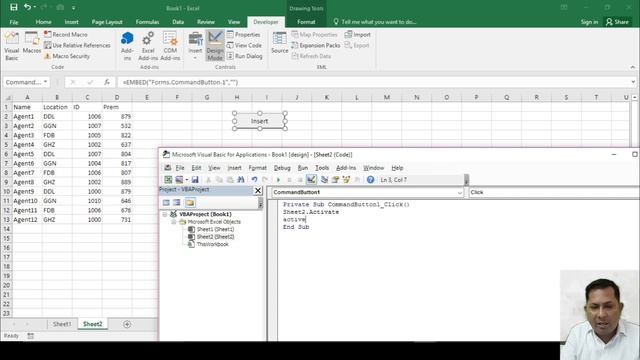Open control Properties from ribbon
640x360 pixels.
pos(244,35)
